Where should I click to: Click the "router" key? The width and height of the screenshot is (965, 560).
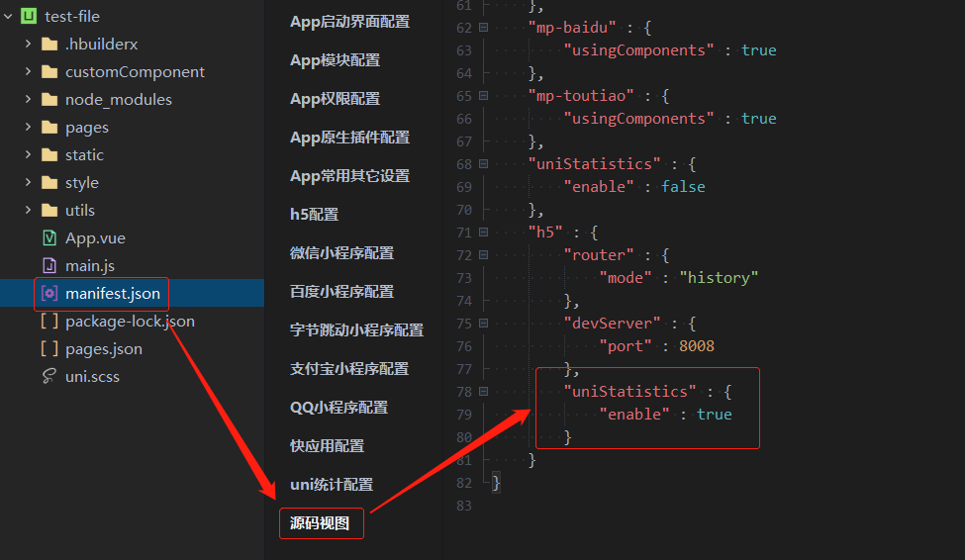599,254
